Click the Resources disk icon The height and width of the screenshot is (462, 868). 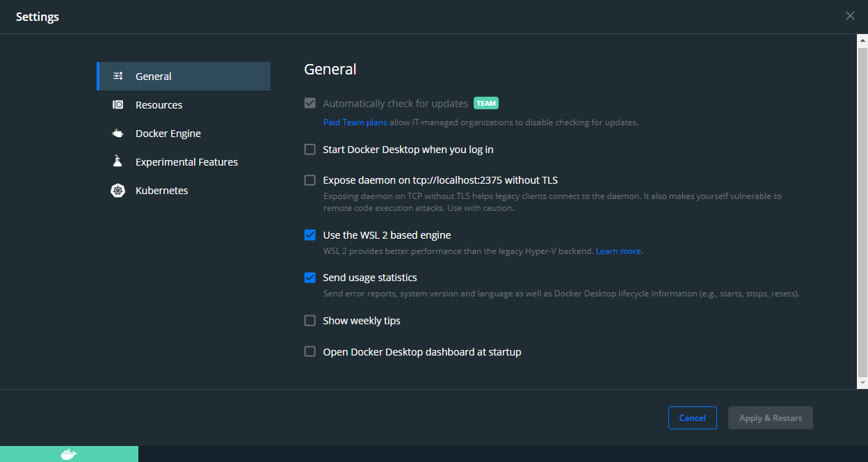[x=118, y=105]
